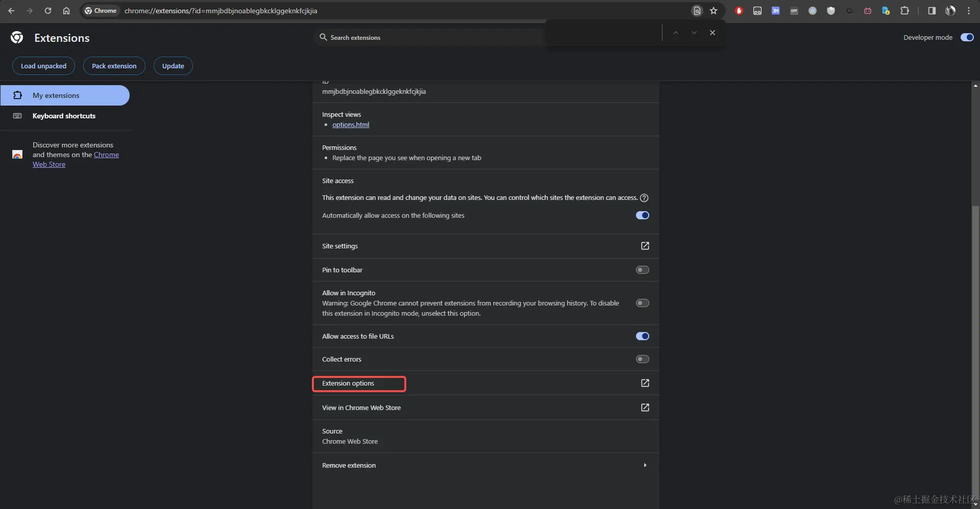
Task: Click the find-in-page text field
Action: pyautogui.click(x=603, y=33)
